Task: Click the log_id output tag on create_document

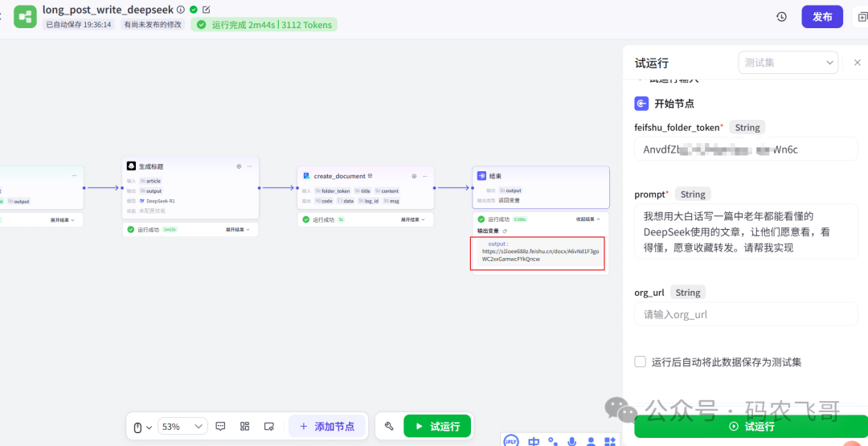Action: 367,201
